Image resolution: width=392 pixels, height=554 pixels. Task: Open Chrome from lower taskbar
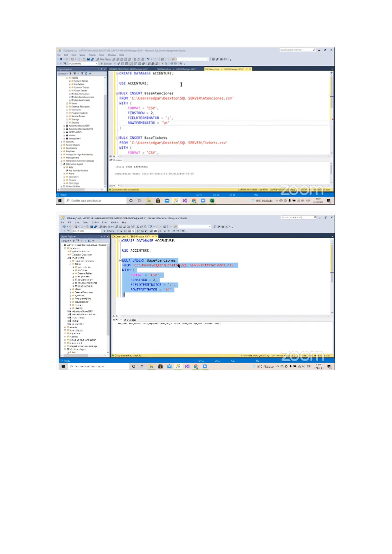click(x=196, y=367)
